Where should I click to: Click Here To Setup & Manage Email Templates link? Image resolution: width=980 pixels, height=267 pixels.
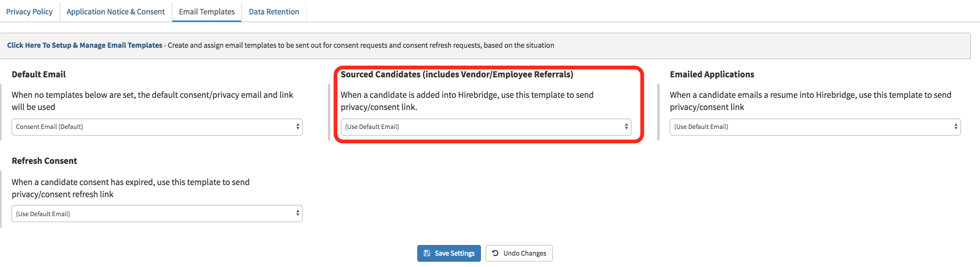pos(84,45)
